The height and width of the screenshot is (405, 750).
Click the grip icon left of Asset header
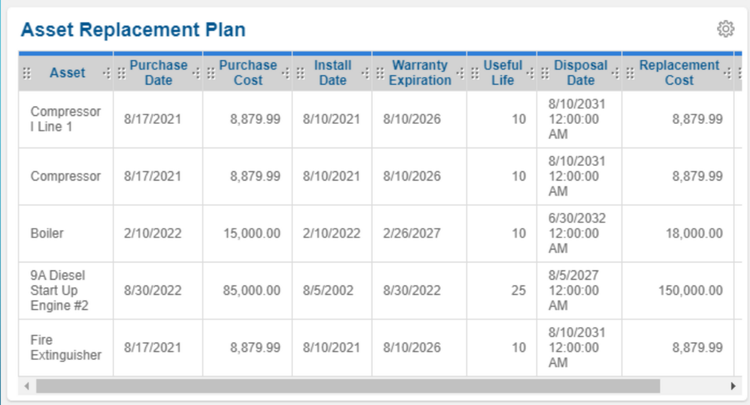click(27, 73)
